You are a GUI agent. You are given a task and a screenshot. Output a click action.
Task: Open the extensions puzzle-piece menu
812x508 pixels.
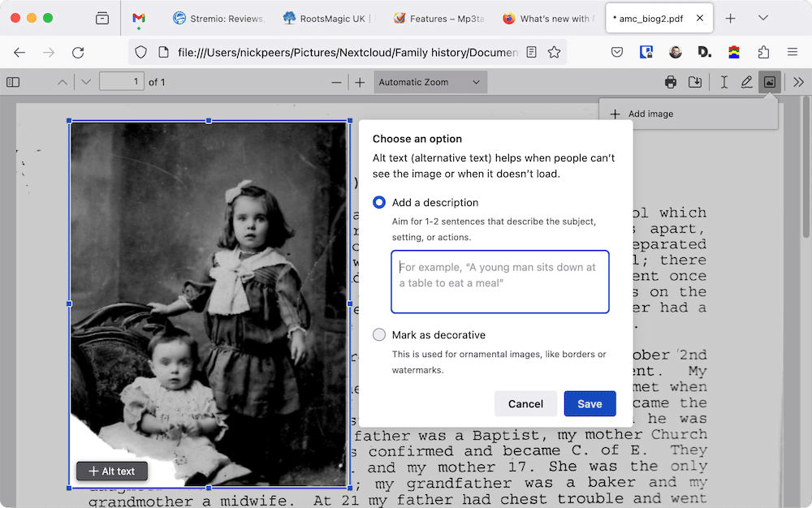point(763,51)
